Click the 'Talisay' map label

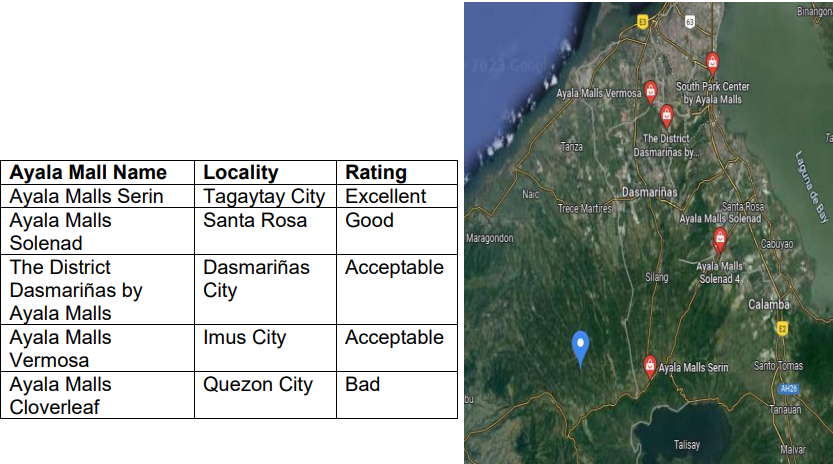pos(686,445)
